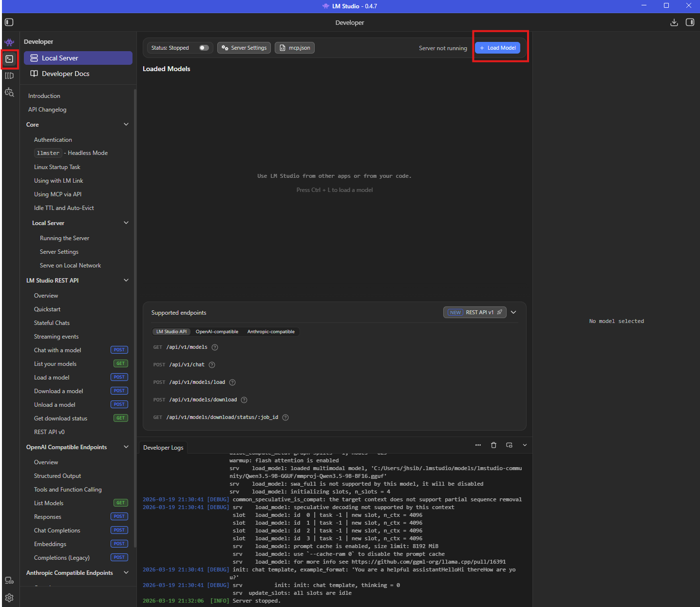700x607 pixels.
Task: Select the Developer Logs tab
Action: click(163, 448)
